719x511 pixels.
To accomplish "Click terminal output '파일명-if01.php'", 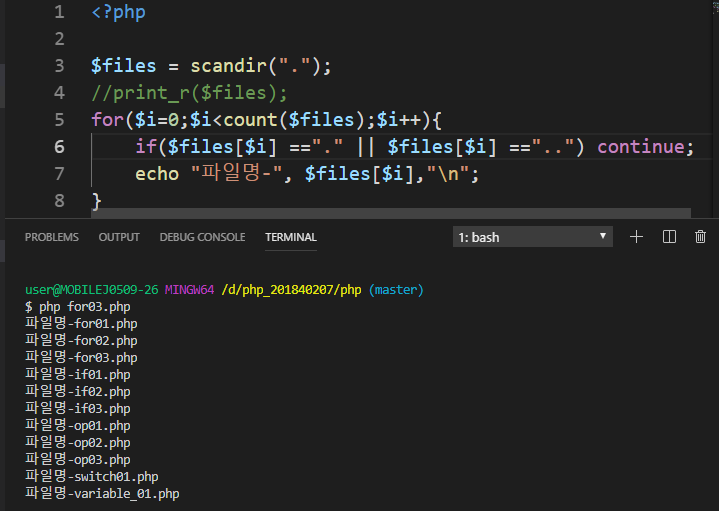I will [77, 374].
